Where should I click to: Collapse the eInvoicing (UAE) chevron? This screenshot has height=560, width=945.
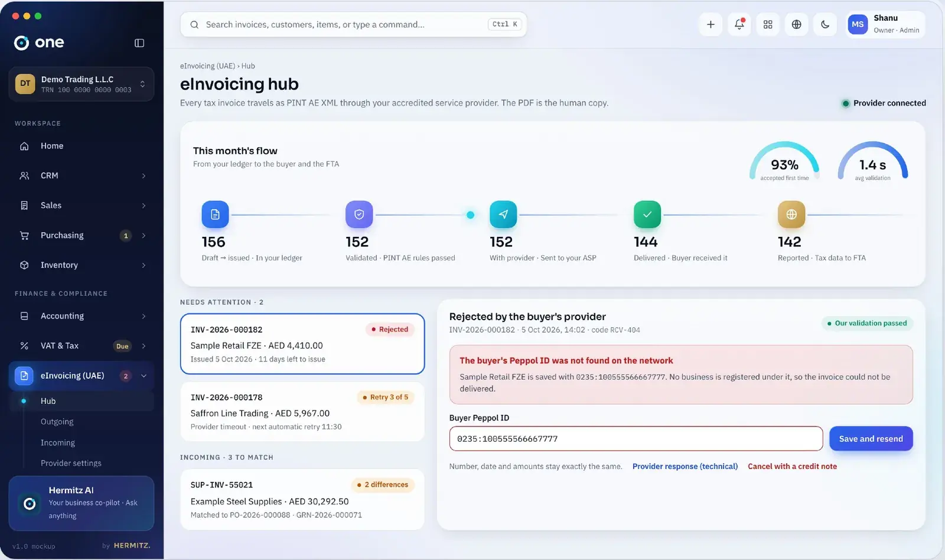coord(144,376)
